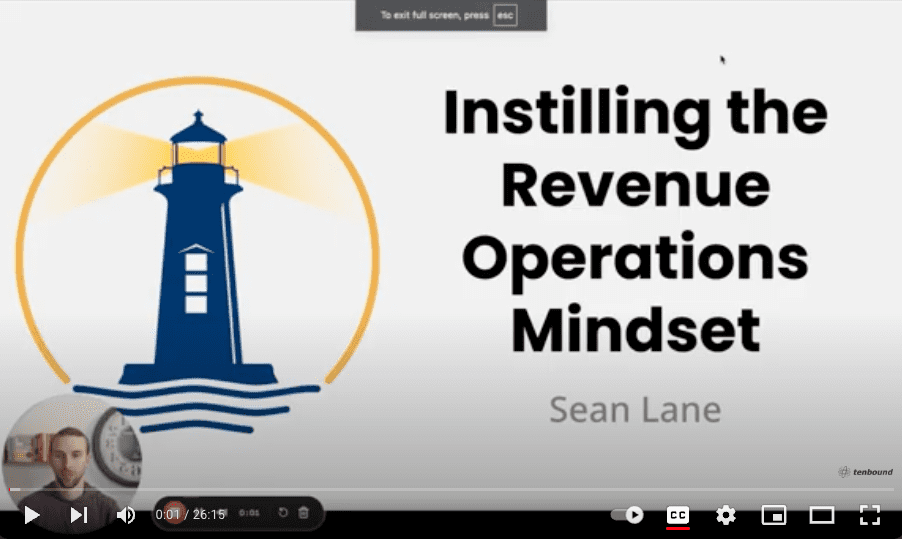This screenshot has width=902, height=539.
Task: Click the 0:01 / 26:15 time display
Action: pos(190,515)
